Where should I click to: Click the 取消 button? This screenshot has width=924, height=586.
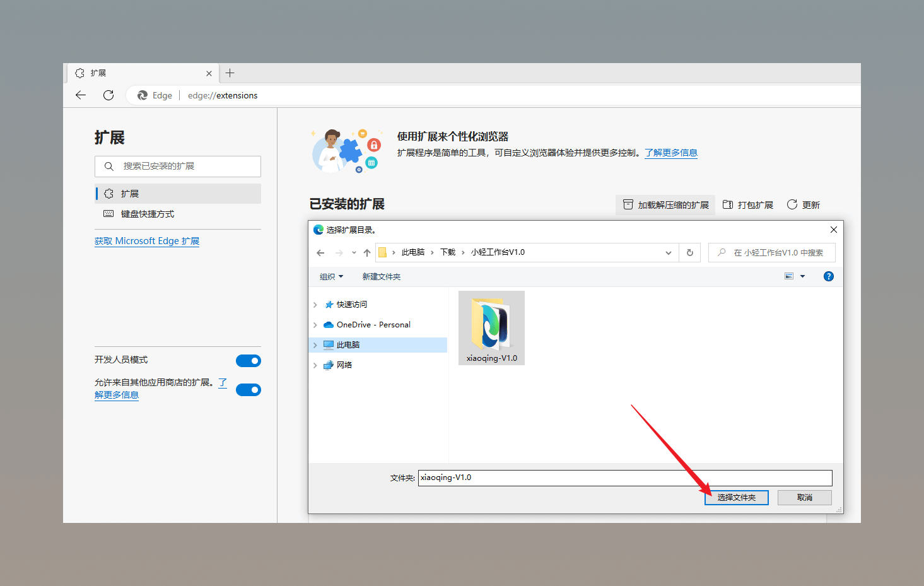pyautogui.click(x=805, y=498)
